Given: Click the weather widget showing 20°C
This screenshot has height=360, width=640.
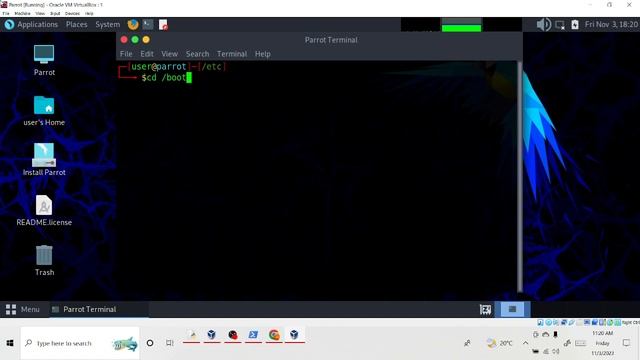Looking at the screenshot, I should (x=500, y=343).
